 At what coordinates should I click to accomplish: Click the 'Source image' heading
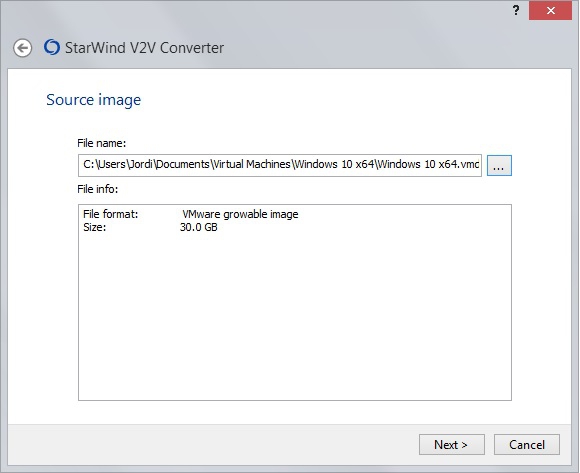pyautogui.click(x=94, y=100)
